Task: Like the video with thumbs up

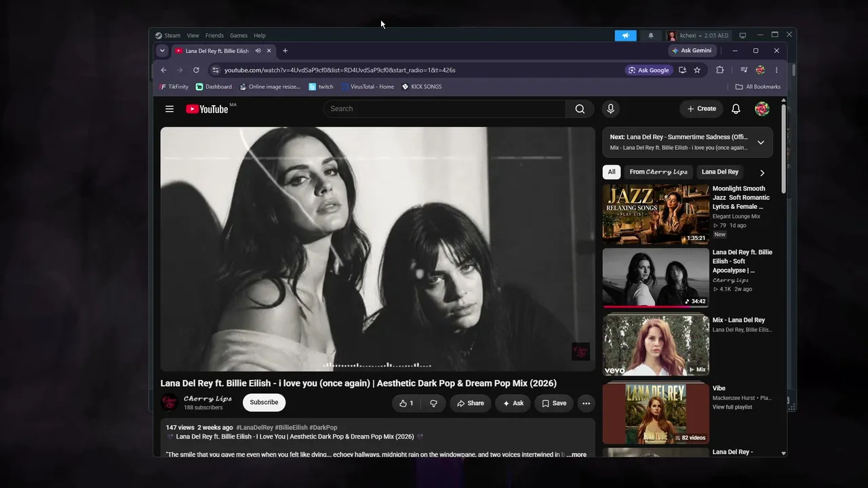Action: [406, 403]
